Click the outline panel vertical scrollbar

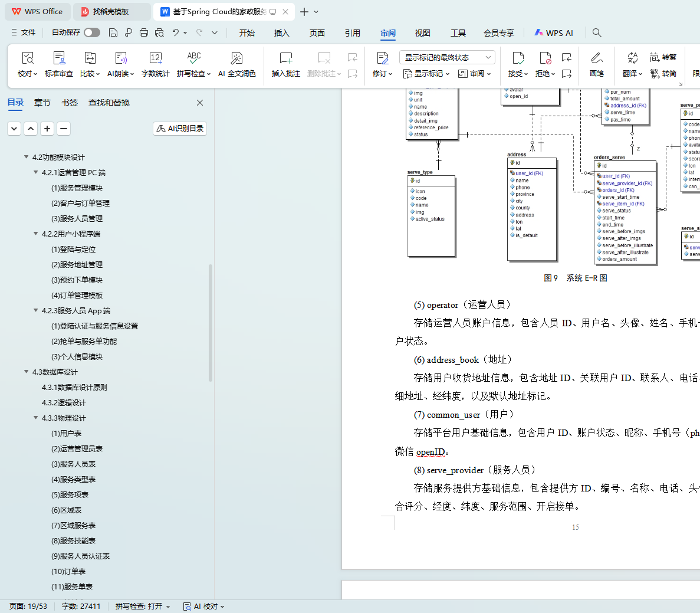click(x=211, y=323)
